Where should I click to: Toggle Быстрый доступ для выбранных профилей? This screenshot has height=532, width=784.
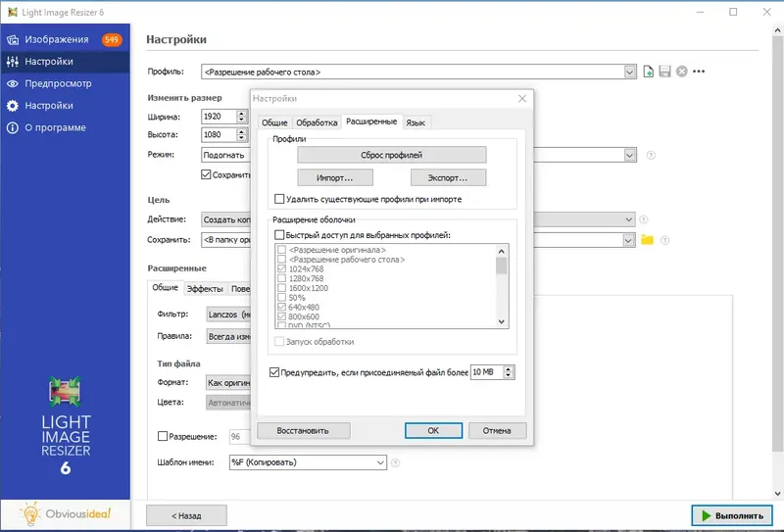279,235
